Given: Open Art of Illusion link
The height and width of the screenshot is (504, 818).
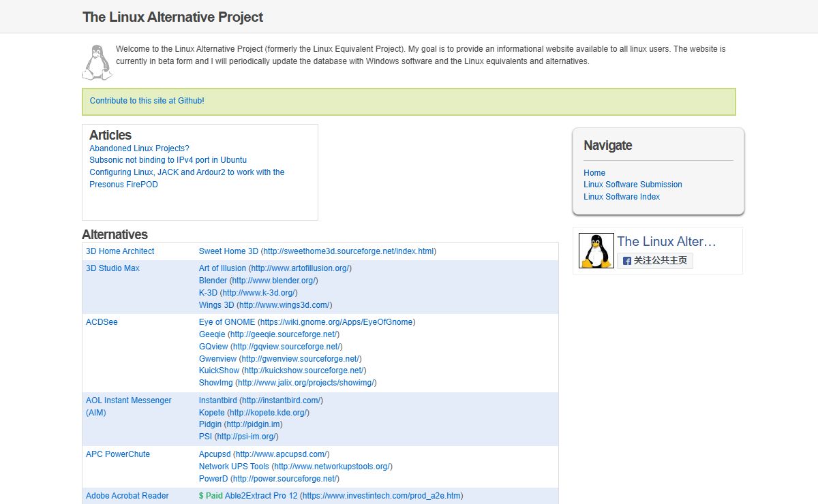Looking at the screenshot, I should pos(222,268).
